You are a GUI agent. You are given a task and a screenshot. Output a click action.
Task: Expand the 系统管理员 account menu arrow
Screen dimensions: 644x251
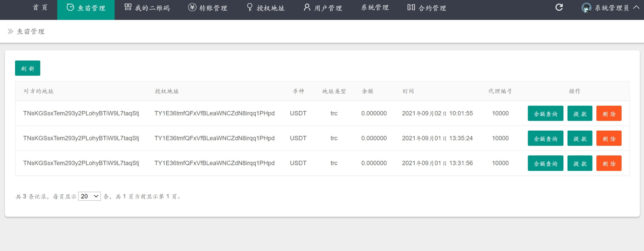point(636,7)
